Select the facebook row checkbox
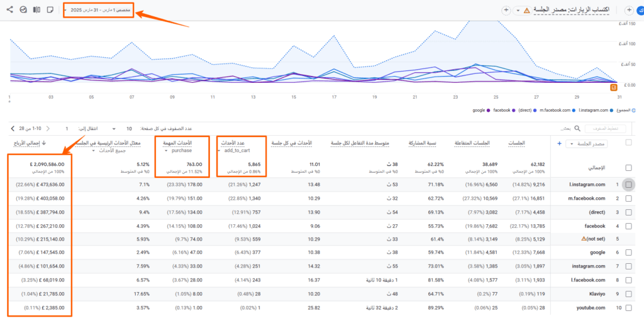This screenshot has height=321, width=644. [628, 226]
